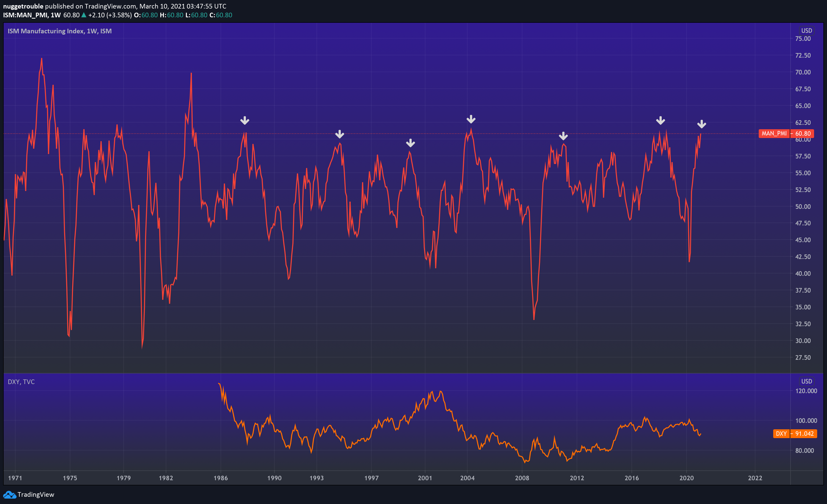The height and width of the screenshot is (504, 827).
Task: Click the 120.000 value on the DXY scale
Action: click(806, 391)
